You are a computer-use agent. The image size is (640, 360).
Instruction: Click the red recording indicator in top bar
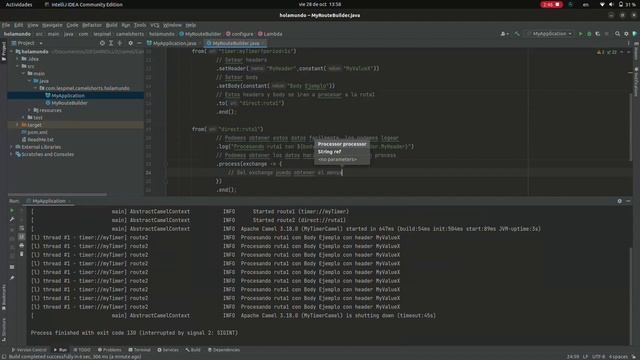click(x=551, y=4)
